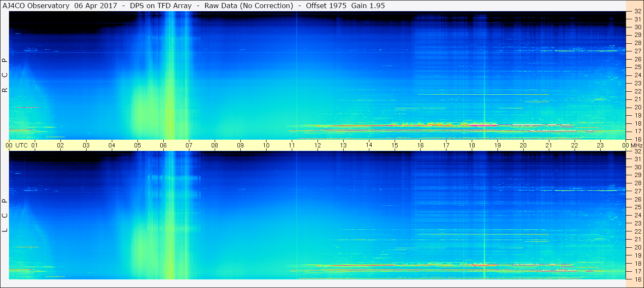Image resolution: width=644 pixels, height=288 pixels.
Task: Click the 25 MHz label on RCP scale
Action: click(x=638, y=67)
